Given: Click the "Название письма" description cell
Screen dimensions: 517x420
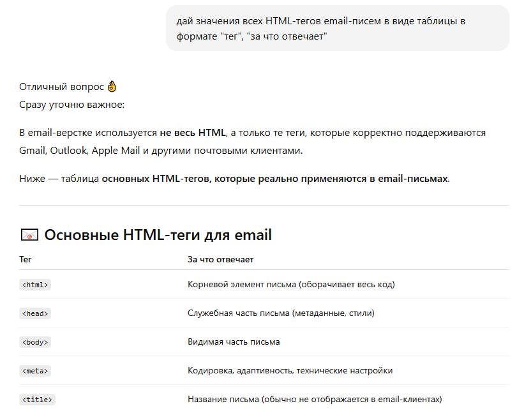Looking at the screenshot, I should [315, 399].
